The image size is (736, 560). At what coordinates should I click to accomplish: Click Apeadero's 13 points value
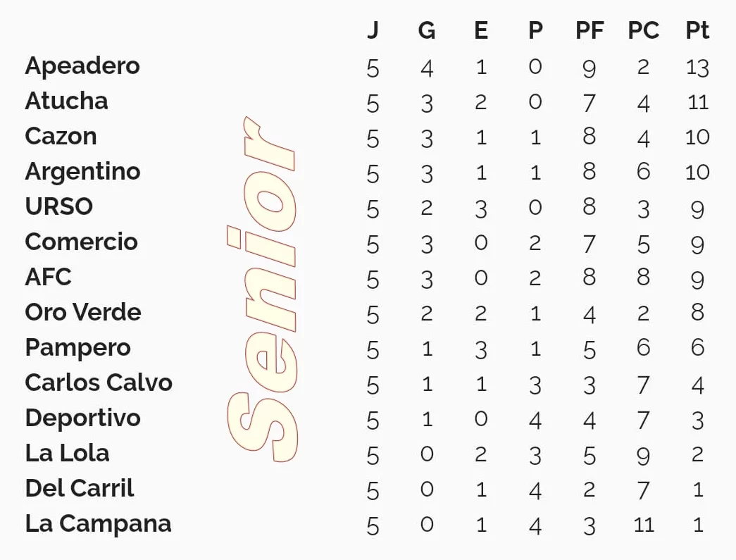tap(697, 68)
